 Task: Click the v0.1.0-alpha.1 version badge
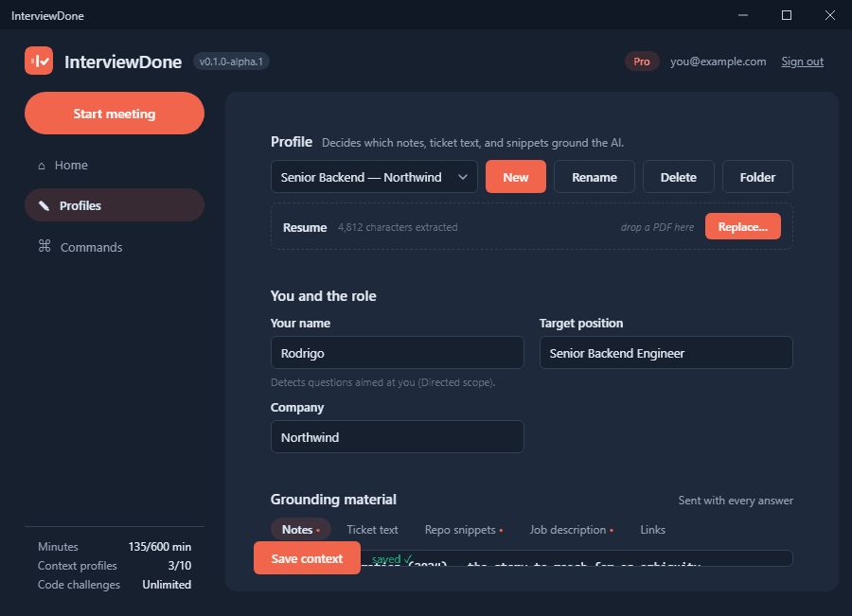pyautogui.click(x=231, y=62)
